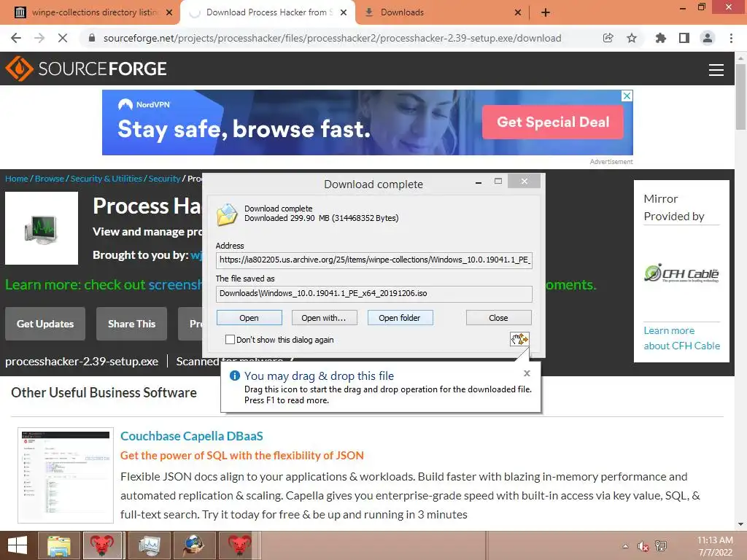
Task: Open the second red bull-head taskbar app
Action: click(x=239, y=545)
